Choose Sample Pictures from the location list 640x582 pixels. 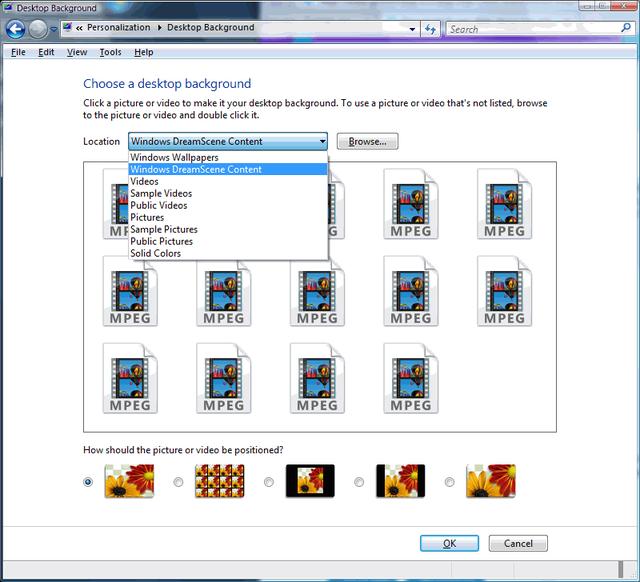tap(228, 229)
